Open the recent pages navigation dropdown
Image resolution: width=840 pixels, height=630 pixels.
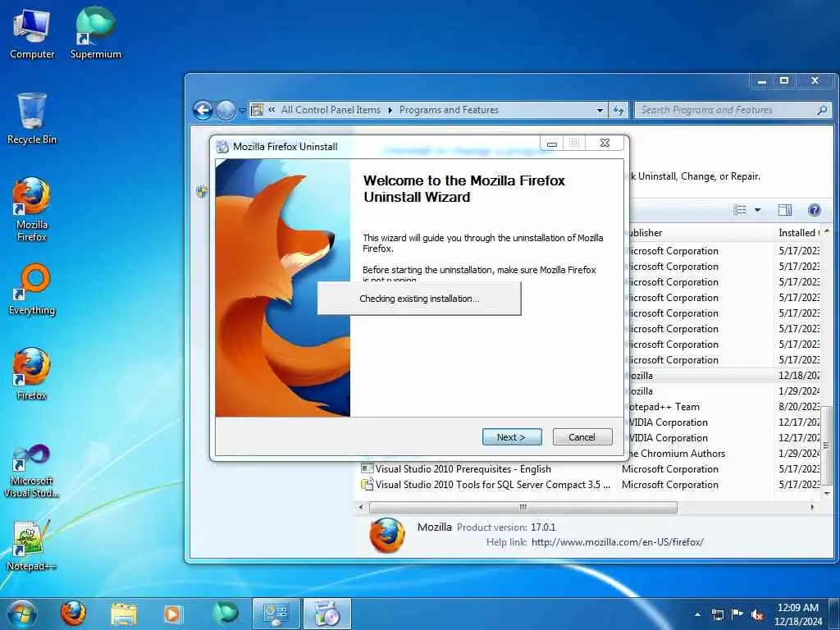[x=242, y=111]
